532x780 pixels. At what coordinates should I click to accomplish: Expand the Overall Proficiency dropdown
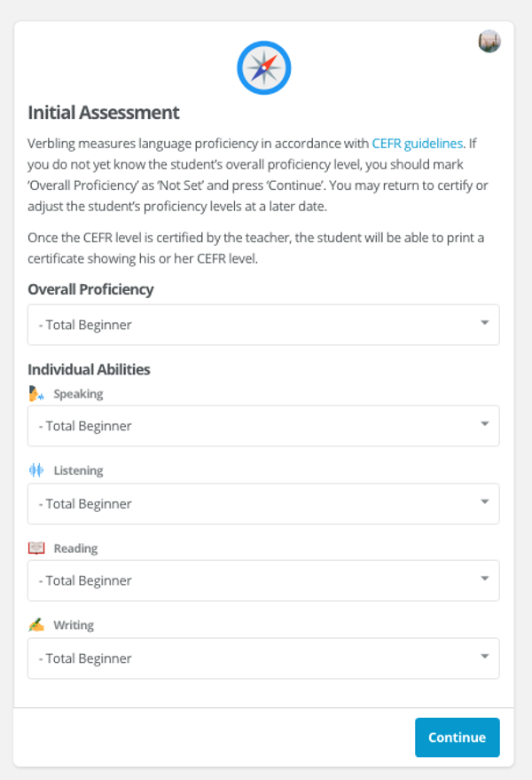click(x=263, y=325)
